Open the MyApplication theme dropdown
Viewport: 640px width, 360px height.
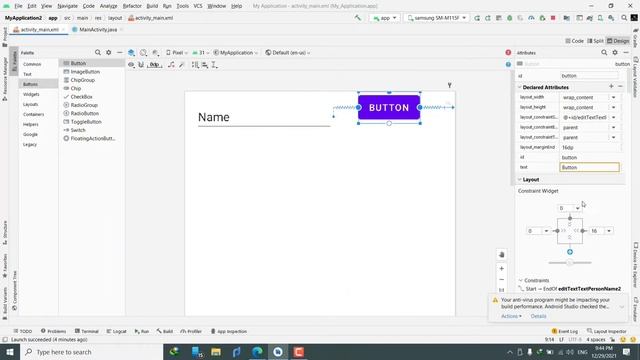tap(236, 53)
